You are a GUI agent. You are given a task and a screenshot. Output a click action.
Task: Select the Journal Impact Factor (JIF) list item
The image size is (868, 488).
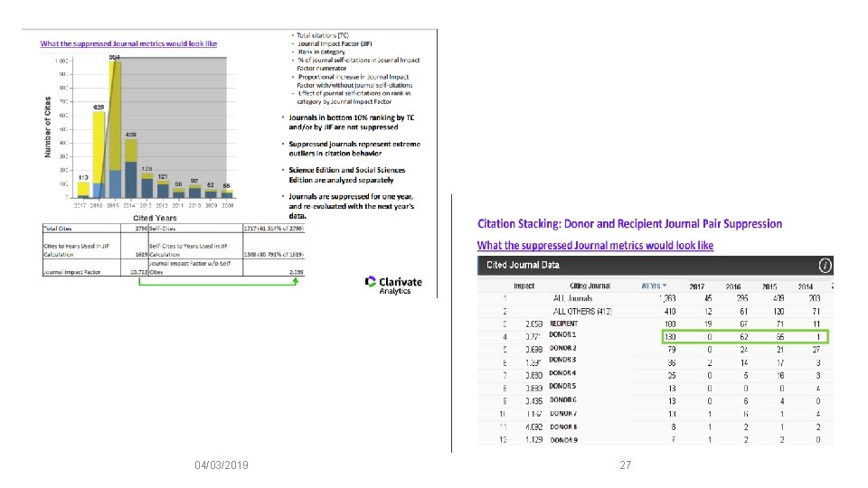tap(335, 43)
